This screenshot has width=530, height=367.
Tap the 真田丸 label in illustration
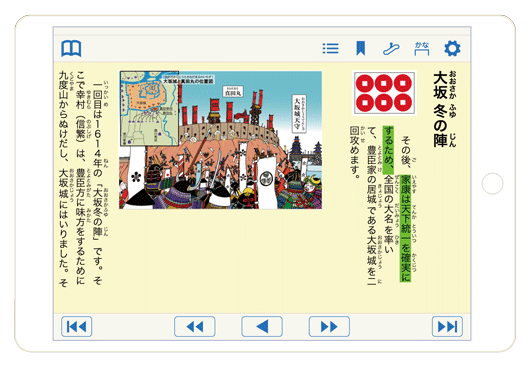click(x=233, y=92)
